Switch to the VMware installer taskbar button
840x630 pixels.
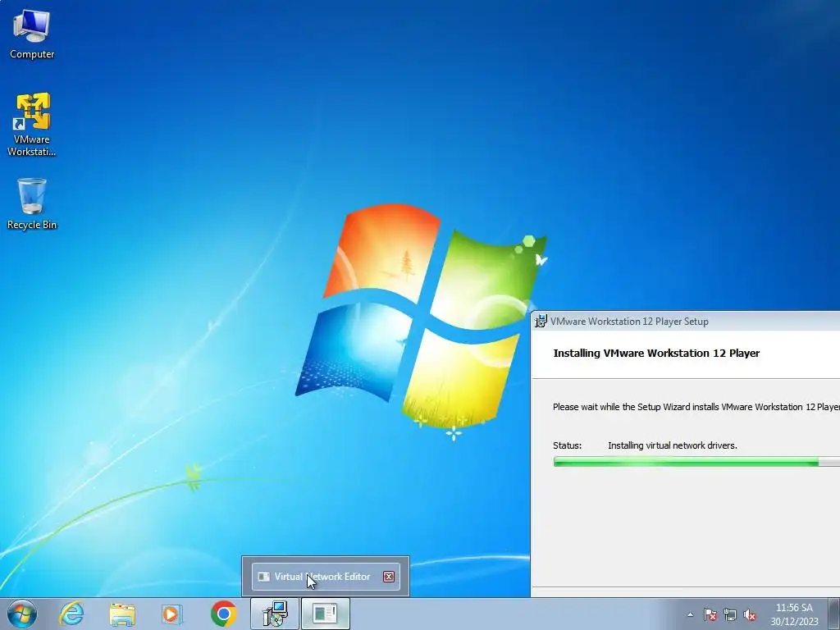[275, 614]
